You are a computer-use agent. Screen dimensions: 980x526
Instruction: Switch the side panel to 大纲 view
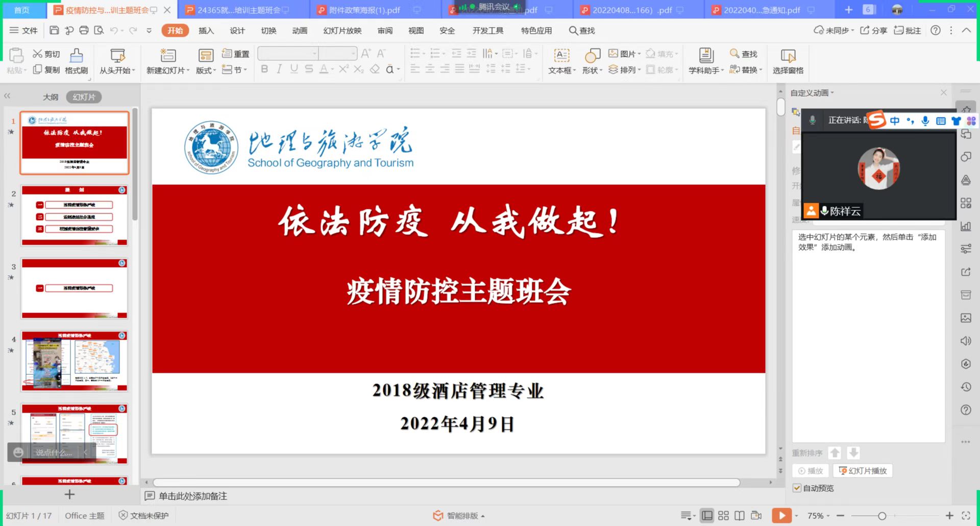point(50,97)
